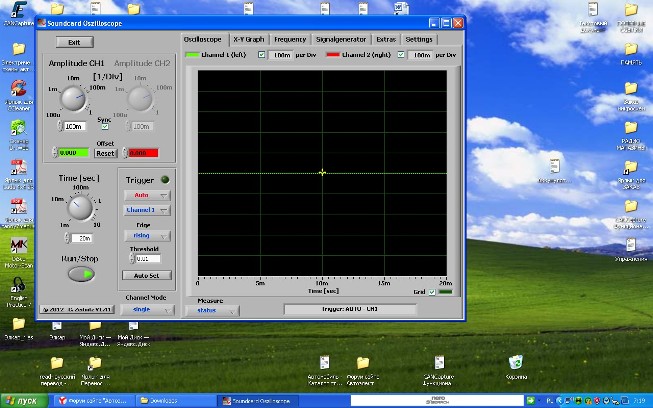
Task: Click the Nero Search taskbar field
Action: [437, 401]
